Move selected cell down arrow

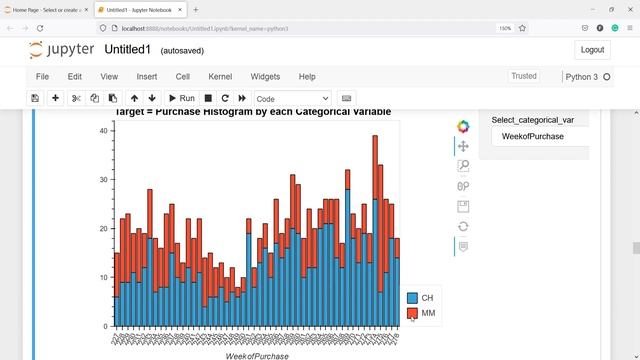point(152,98)
